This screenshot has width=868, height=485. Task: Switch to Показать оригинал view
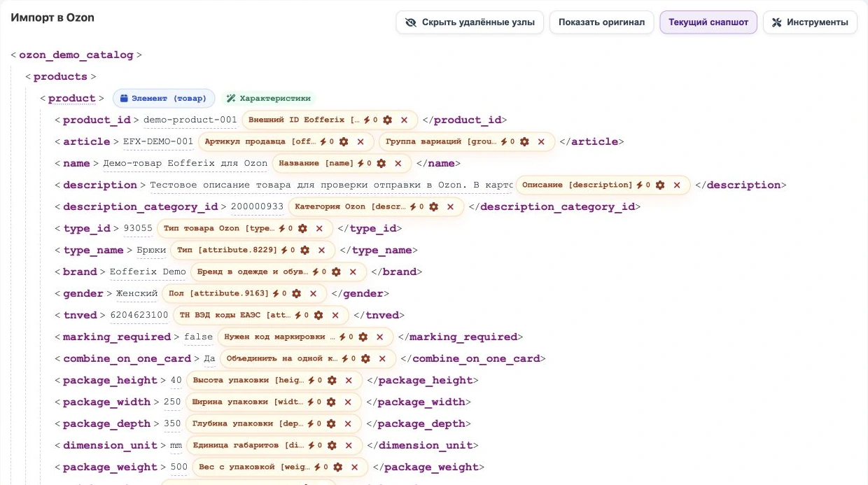pyautogui.click(x=602, y=22)
